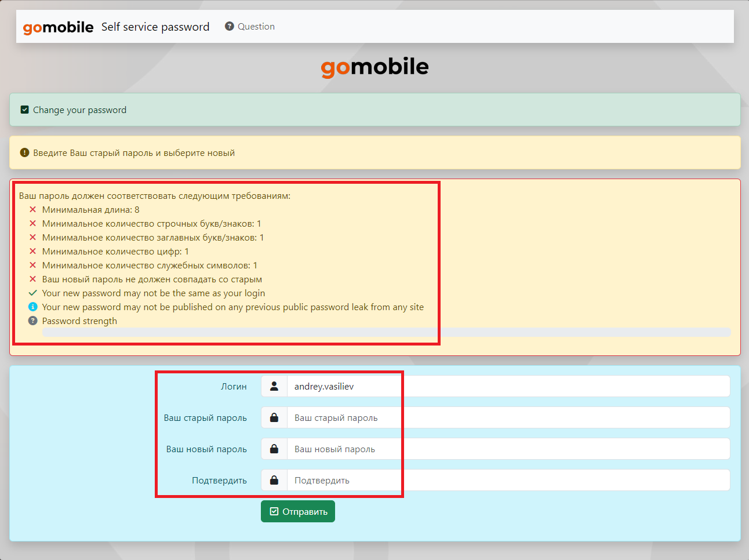This screenshot has height=560, width=749.
Task: Click the large centered gomobile logo
Action: [x=374, y=67]
